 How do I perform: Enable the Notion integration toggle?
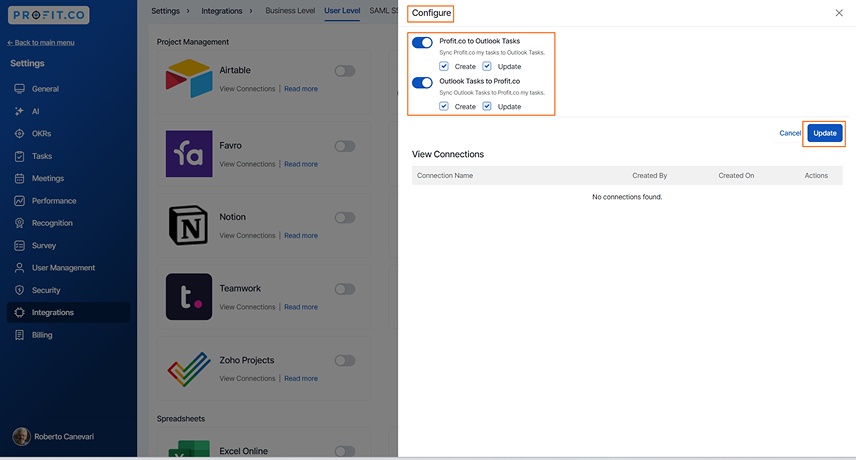(345, 218)
